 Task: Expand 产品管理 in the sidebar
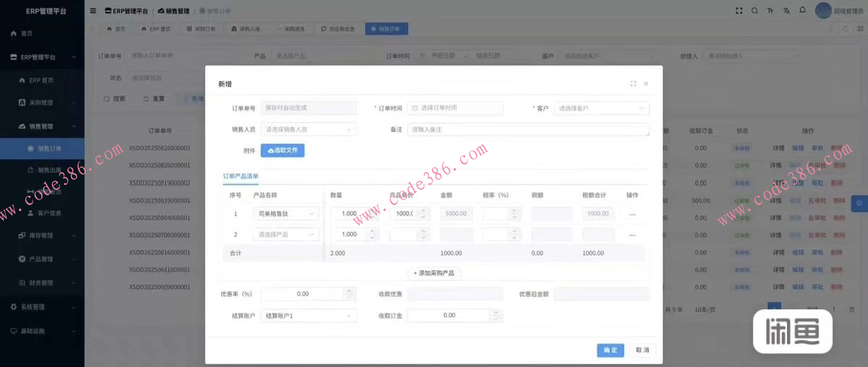pos(42,259)
